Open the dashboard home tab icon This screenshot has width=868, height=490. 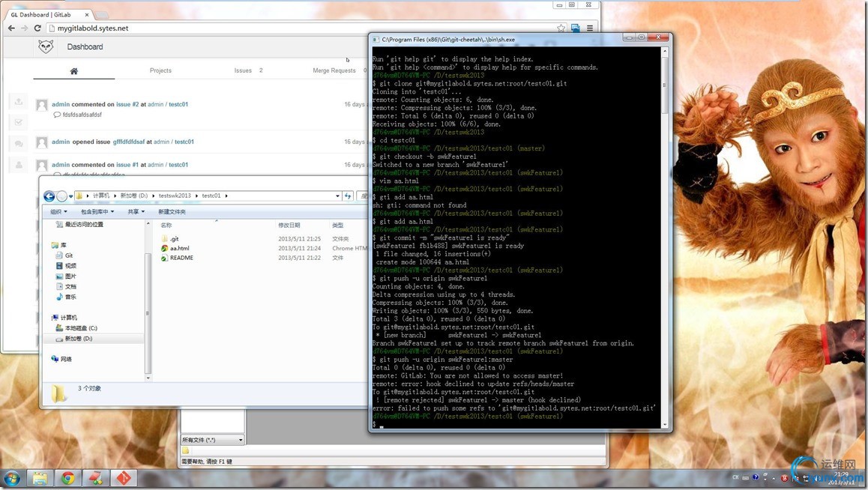pos(73,70)
